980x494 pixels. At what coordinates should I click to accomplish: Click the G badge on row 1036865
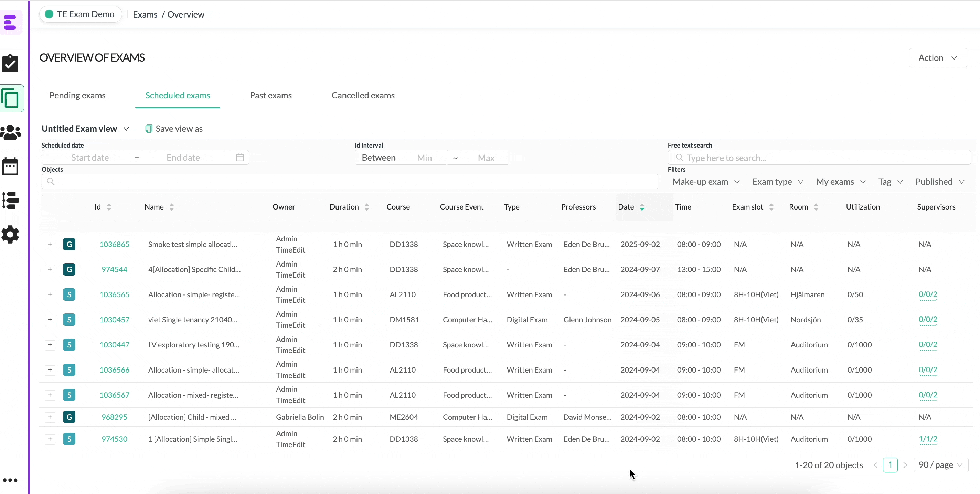tap(69, 244)
